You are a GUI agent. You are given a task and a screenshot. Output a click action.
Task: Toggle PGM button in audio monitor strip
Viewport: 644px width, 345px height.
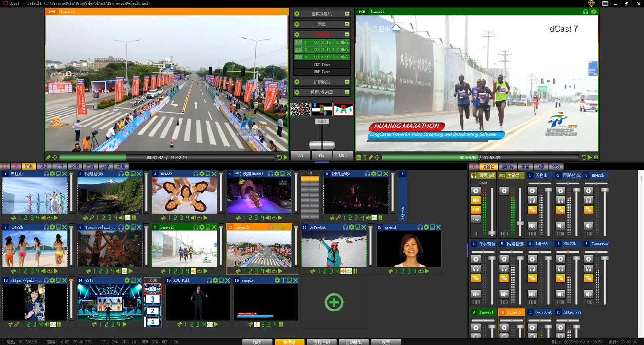pyautogui.click(x=476, y=209)
